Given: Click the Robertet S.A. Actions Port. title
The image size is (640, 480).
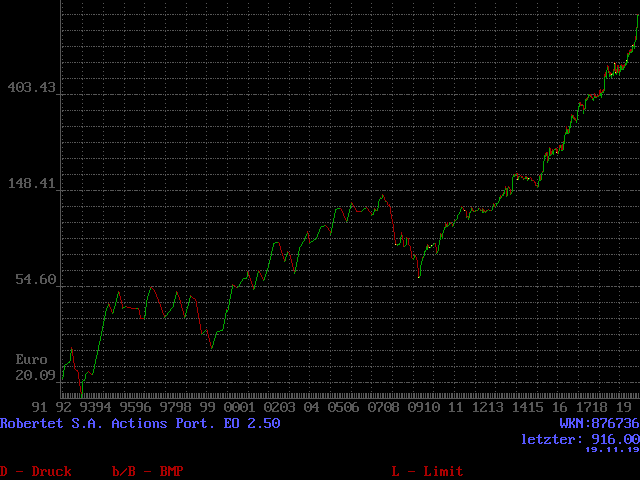Looking at the screenshot, I should click(x=140, y=423).
